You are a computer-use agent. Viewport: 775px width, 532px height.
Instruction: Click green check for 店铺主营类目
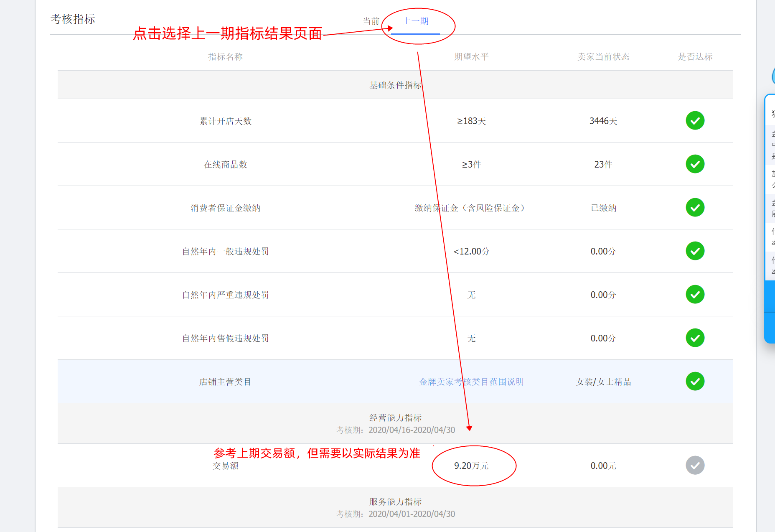tap(695, 382)
